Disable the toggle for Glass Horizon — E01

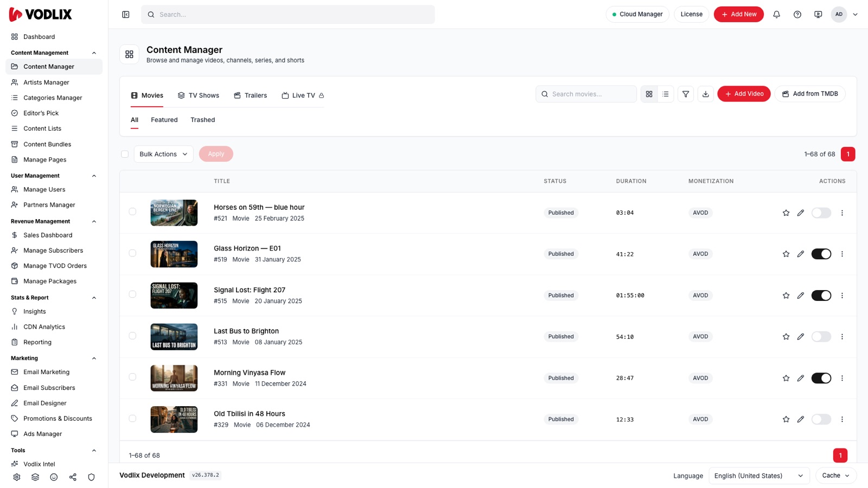pos(821,254)
